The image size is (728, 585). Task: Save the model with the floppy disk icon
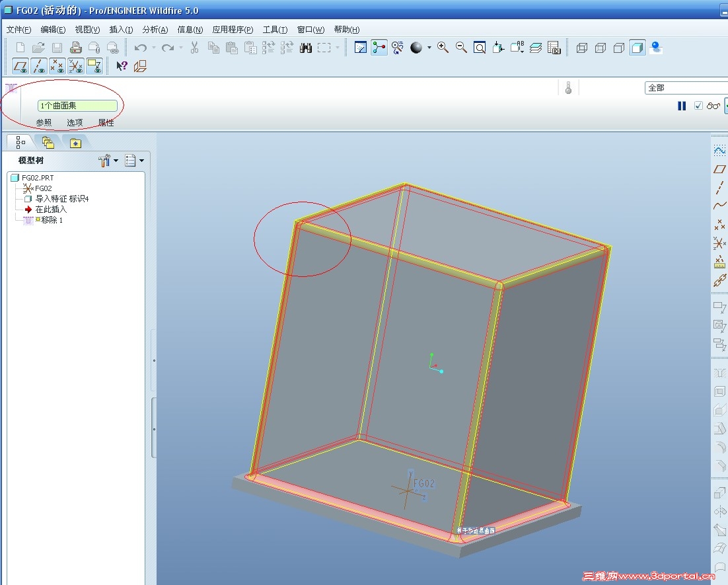(x=57, y=48)
